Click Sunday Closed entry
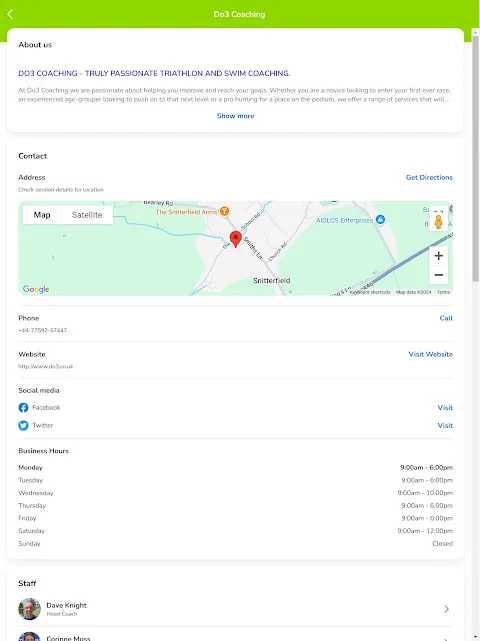The image size is (480, 641). tap(442, 544)
